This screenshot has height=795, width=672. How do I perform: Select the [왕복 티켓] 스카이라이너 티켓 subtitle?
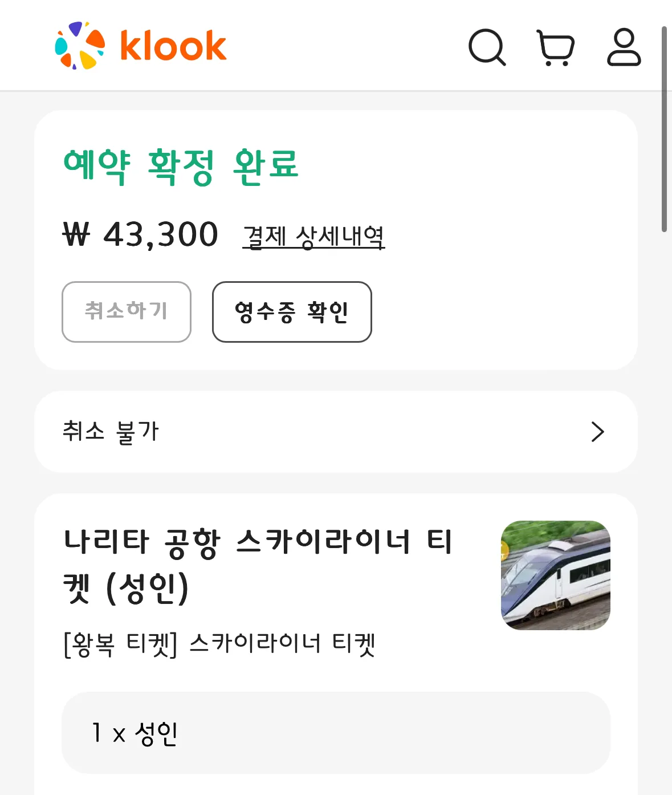pyautogui.click(x=219, y=644)
